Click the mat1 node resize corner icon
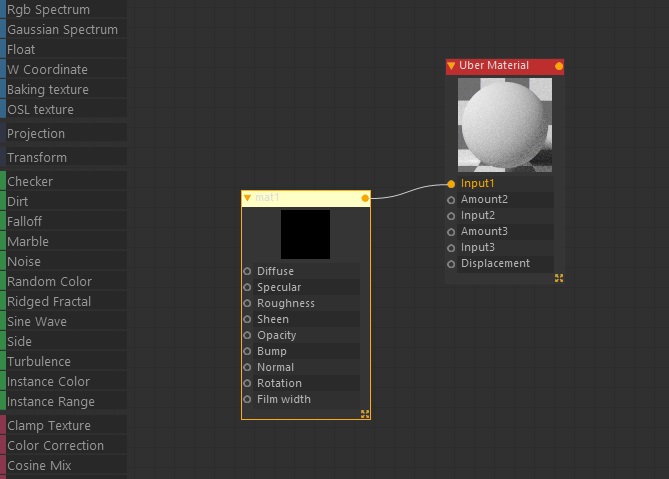Viewport: 669px width, 479px height. (365, 414)
